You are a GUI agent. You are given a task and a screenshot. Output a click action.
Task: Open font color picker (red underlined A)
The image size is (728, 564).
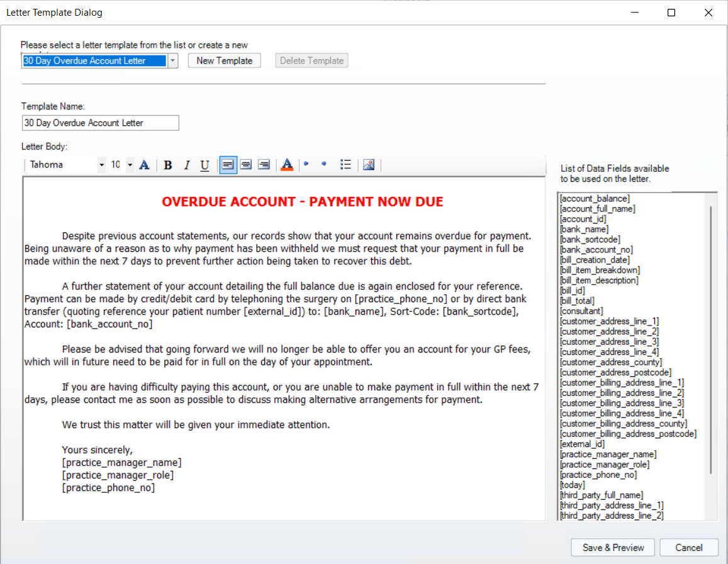[287, 165]
